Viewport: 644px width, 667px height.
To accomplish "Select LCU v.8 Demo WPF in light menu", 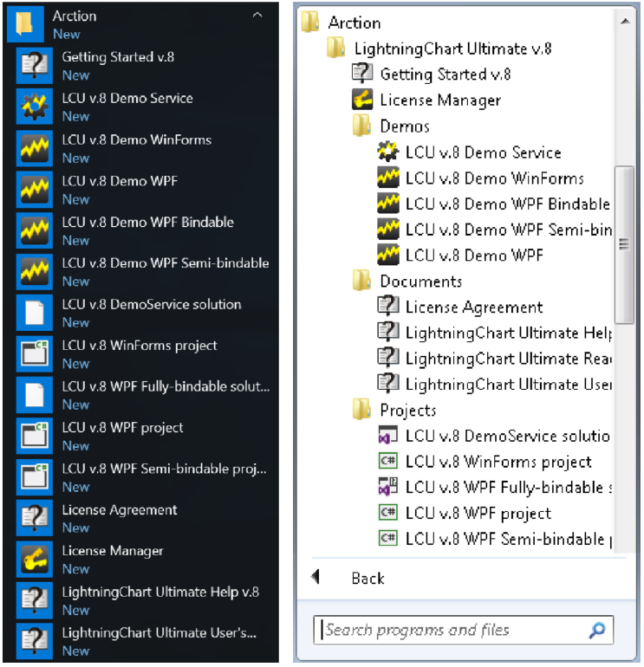I will tap(475, 256).
